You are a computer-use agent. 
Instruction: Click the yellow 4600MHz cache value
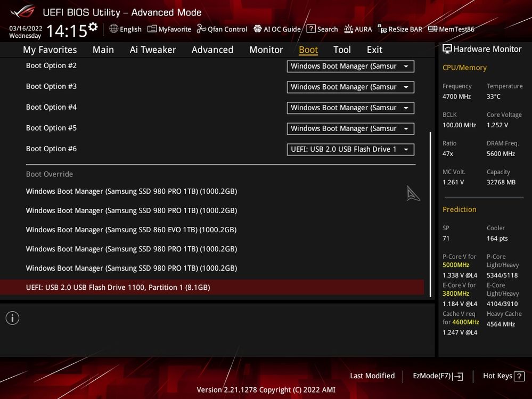466,322
